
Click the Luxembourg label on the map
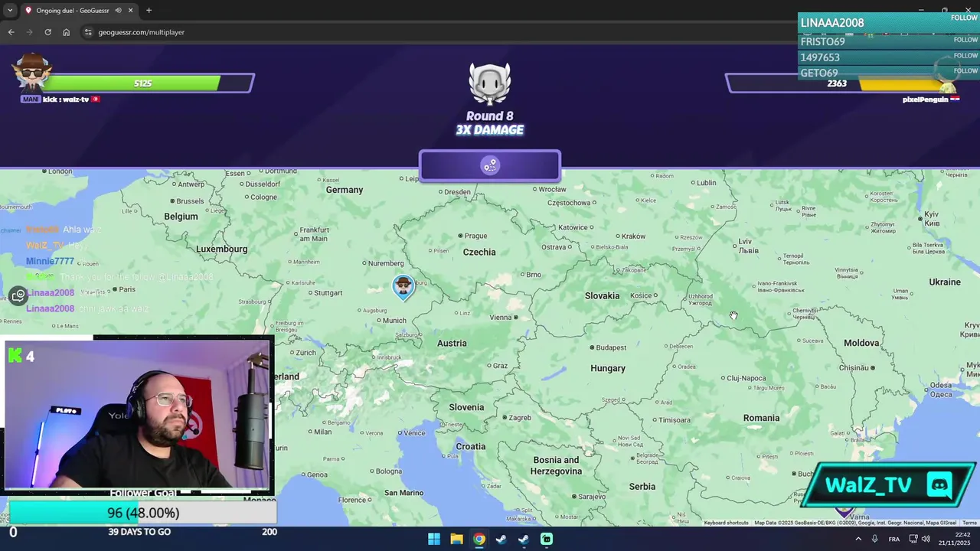point(221,249)
